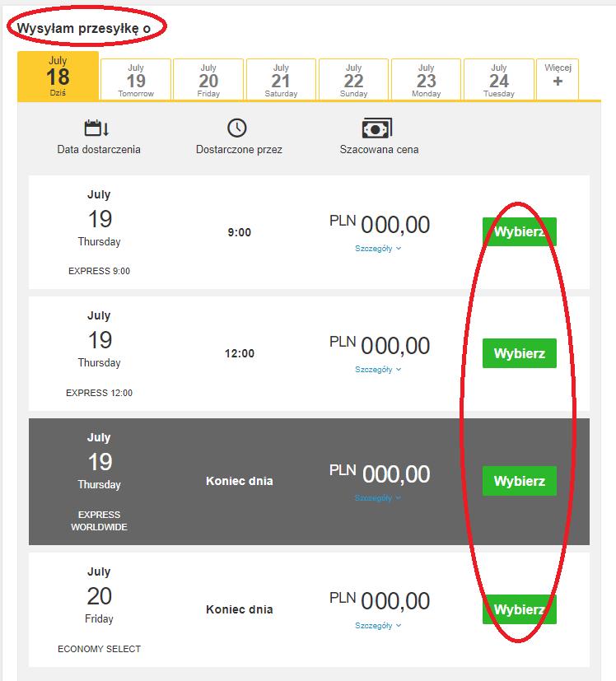Open the July 20 Friday tab
The image size is (616, 681).
[x=208, y=80]
